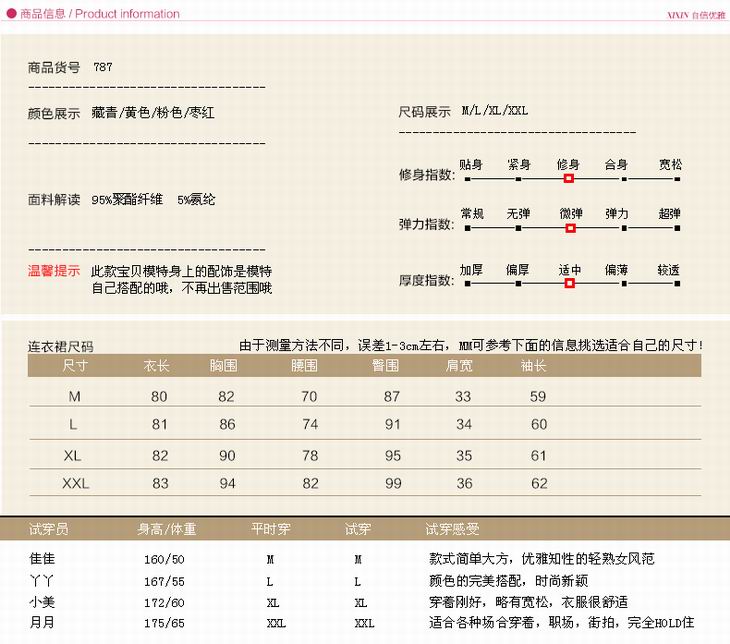
Task: Click waist value 78 in XL row
Action: (x=310, y=455)
